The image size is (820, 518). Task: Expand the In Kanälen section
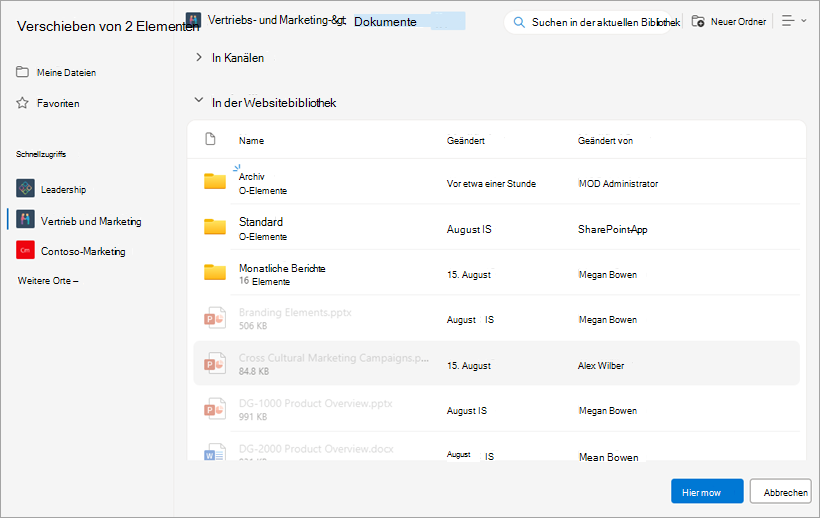199,57
